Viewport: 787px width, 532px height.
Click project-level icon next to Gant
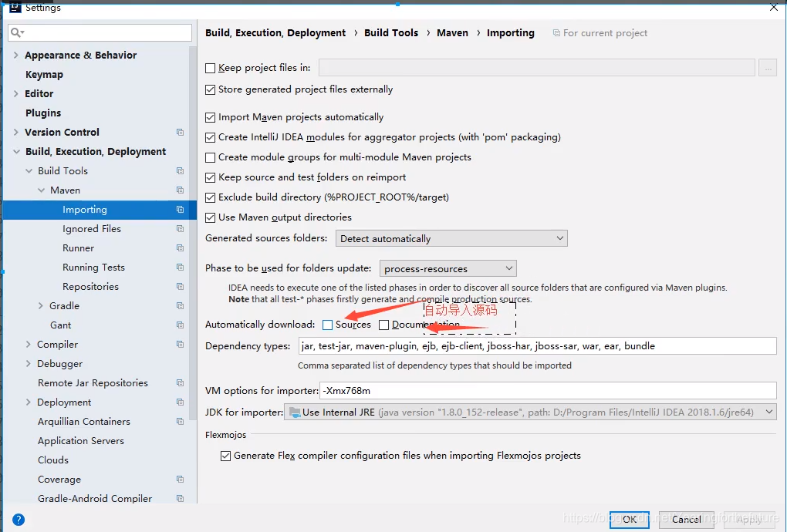coord(181,325)
